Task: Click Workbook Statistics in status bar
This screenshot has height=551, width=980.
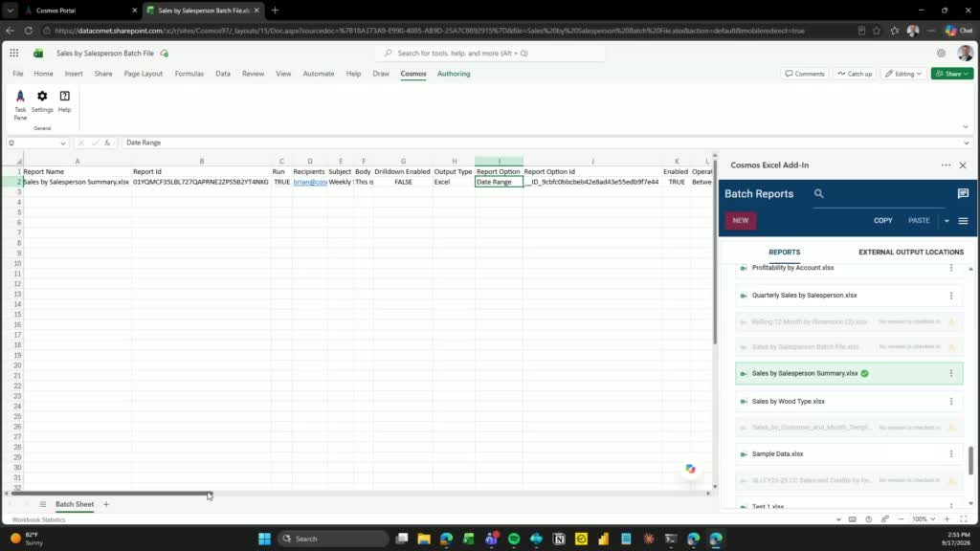Action: coord(38,519)
